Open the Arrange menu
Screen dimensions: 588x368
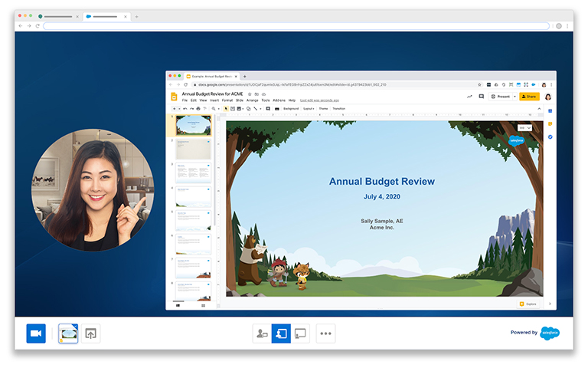pos(253,100)
